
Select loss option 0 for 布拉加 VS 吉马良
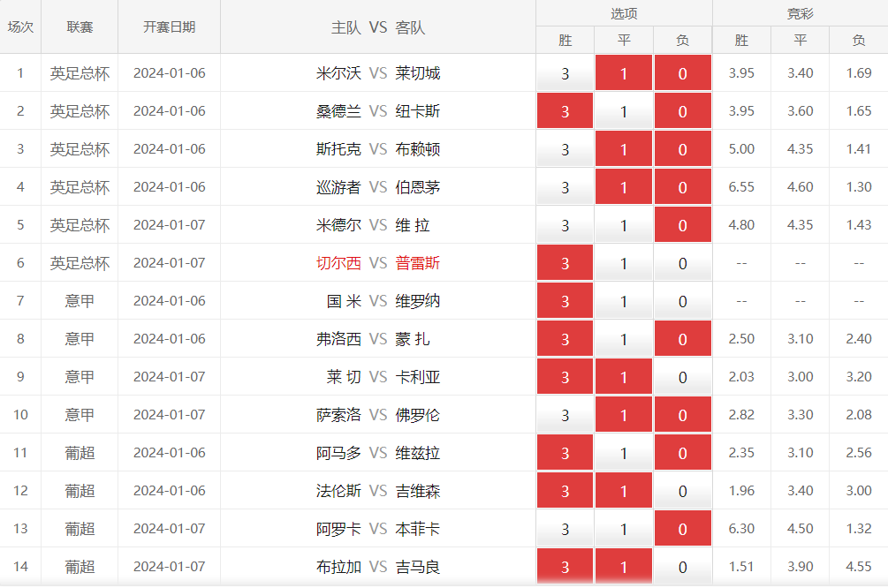[x=682, y=566]
